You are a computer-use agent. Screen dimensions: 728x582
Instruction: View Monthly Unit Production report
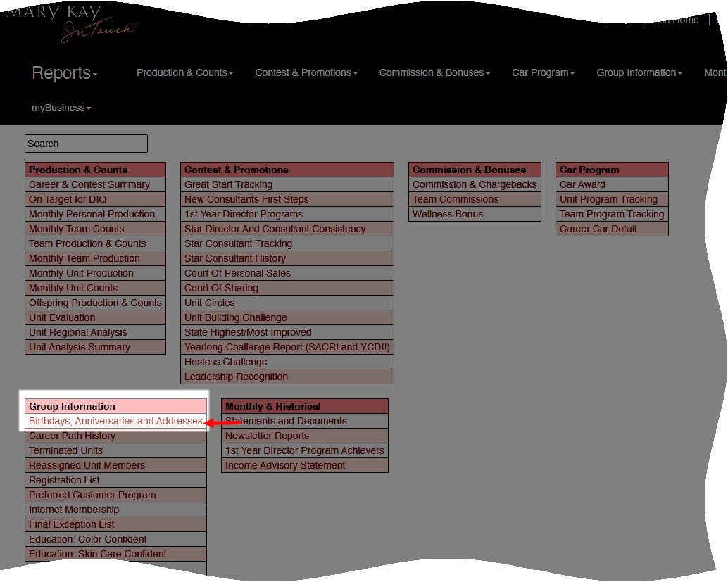pyautogui.click(x=95, y=273)
